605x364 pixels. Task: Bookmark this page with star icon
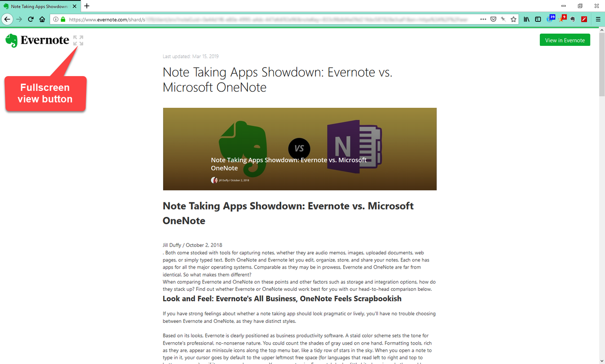[x=513, y=19]
